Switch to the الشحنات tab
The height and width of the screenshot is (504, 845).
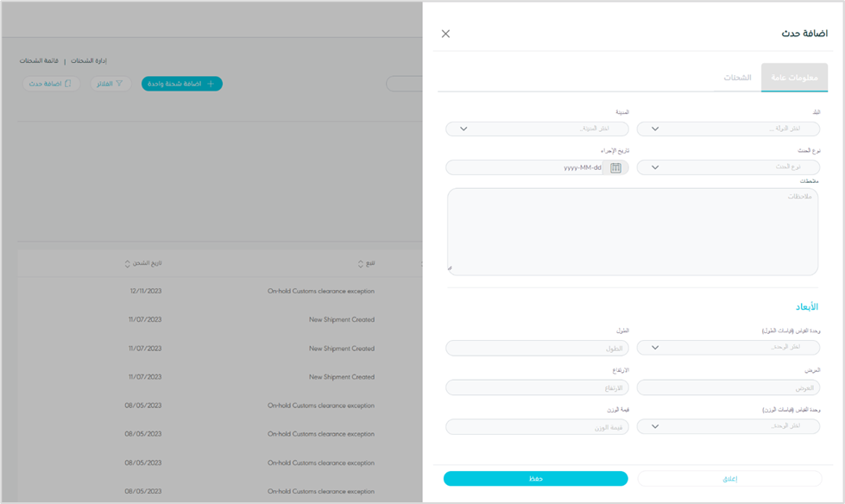coord(737,78)
